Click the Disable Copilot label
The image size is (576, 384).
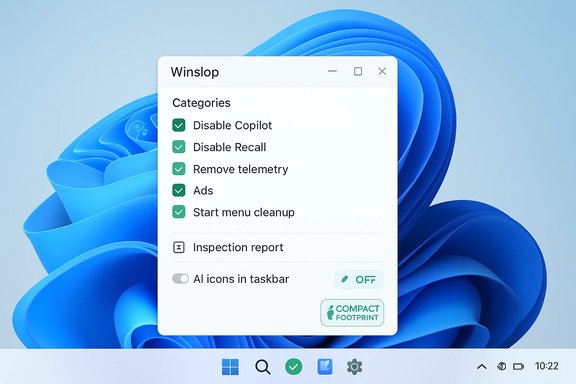[233, 125]
